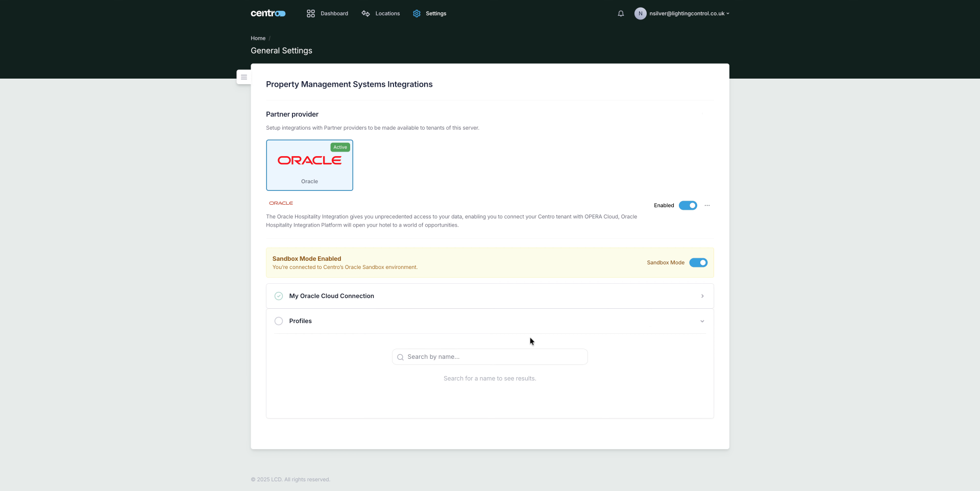This screenshot has height=491, width=980.
Task: Click the Locations arrows icon
Action: pos(365,13)
